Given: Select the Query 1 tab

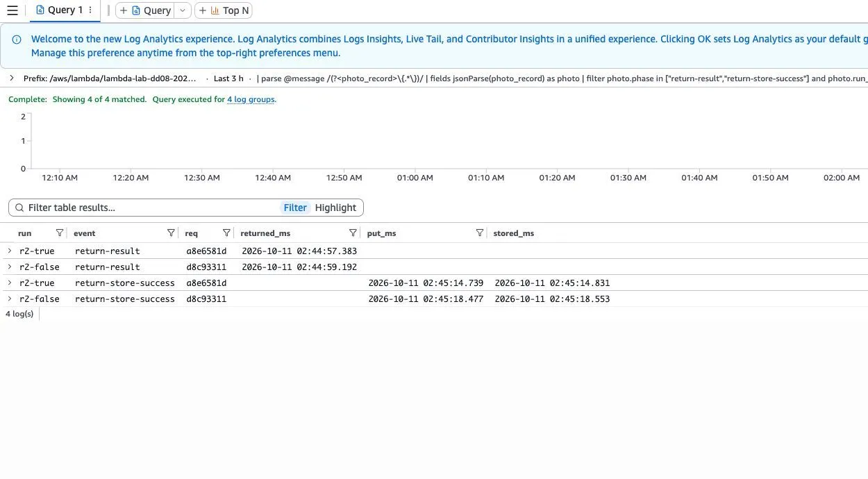Looking at the screenshot, I should 59,10.
